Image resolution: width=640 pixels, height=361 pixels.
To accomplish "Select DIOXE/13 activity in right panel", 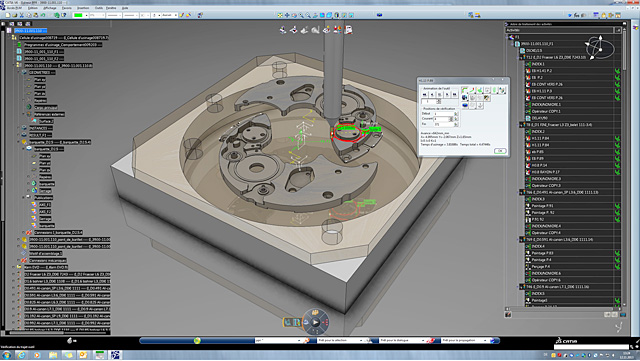I will click(534, 51).
